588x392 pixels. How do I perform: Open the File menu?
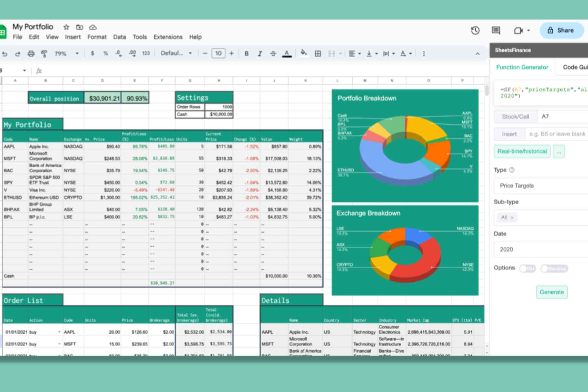click(x=17, y=37)
